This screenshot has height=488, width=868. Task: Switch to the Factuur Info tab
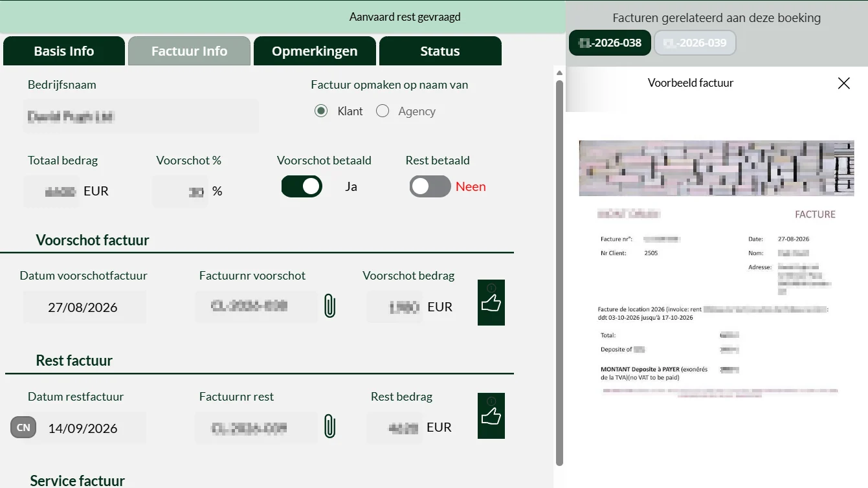(x=189, y=51)
